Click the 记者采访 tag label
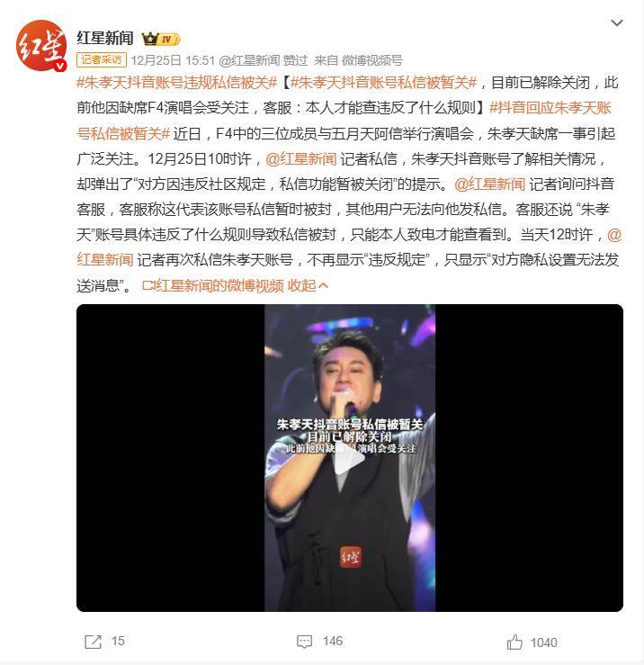The height and width of the screenshot is (665, 644). coord(102,59)
